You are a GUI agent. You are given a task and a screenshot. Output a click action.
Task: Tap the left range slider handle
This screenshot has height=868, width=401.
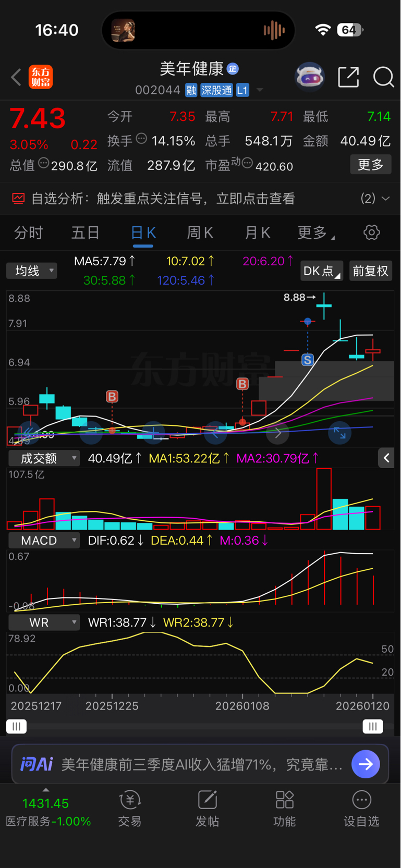pyautogui.click(x=16, y=726)
